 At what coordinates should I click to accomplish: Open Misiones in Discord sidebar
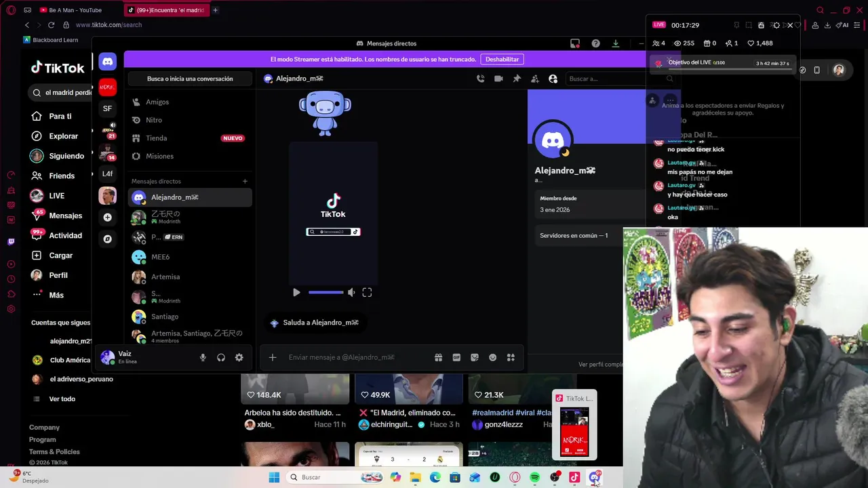pos(190,156)
